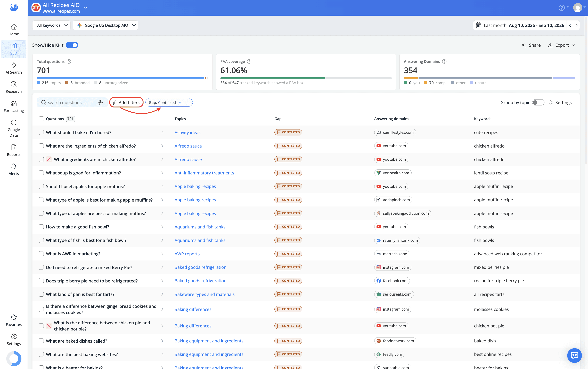Open AI Search in the sidebar
The image size is (588, 369).
tap(14, 68)
